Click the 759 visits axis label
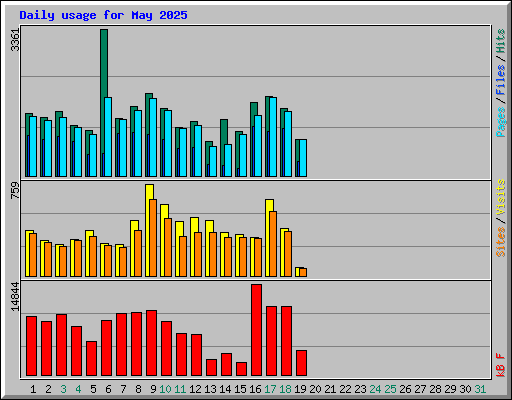 [x=15, y=191]
